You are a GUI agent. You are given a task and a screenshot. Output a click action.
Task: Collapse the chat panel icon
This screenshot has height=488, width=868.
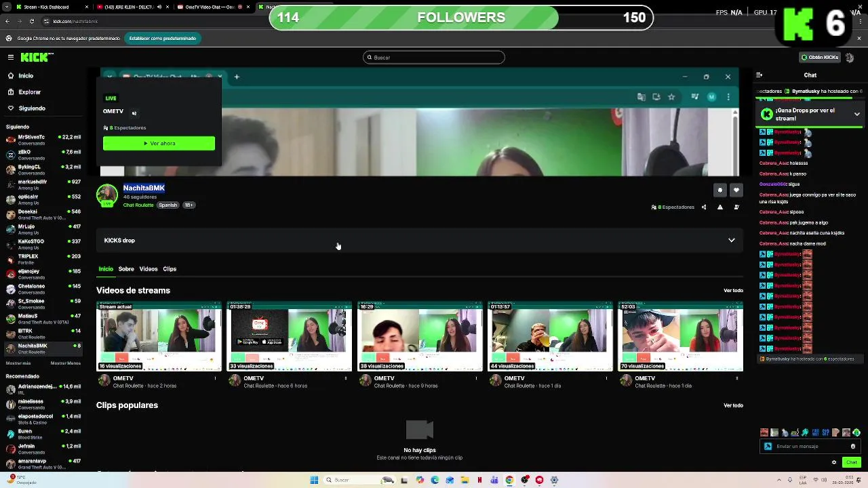(759, 75)
